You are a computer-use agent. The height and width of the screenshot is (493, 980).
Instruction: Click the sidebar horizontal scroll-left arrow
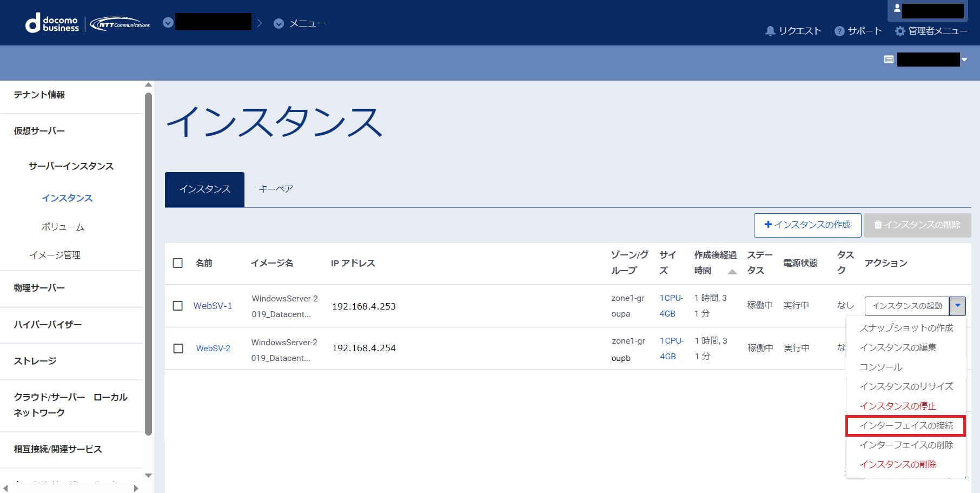click(x=5, y=488)
